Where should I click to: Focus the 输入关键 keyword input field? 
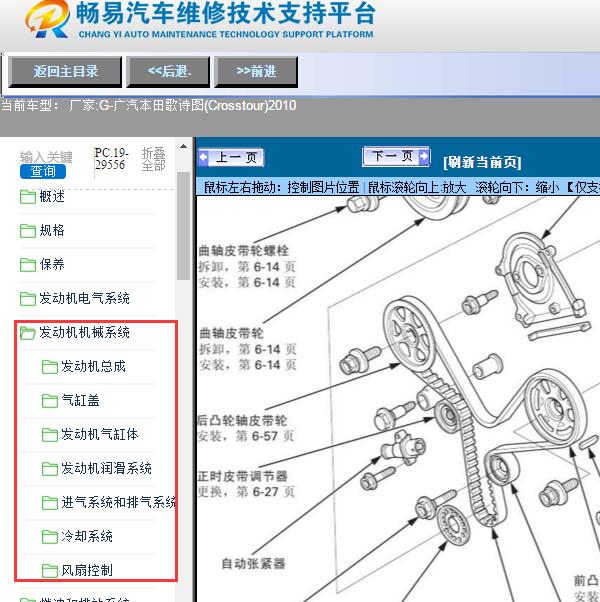(46, 157)
